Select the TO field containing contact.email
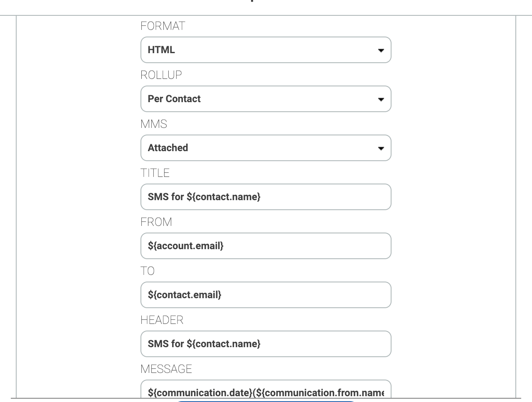The height and width of the screenshot is (402, 532). click(266, 295)
